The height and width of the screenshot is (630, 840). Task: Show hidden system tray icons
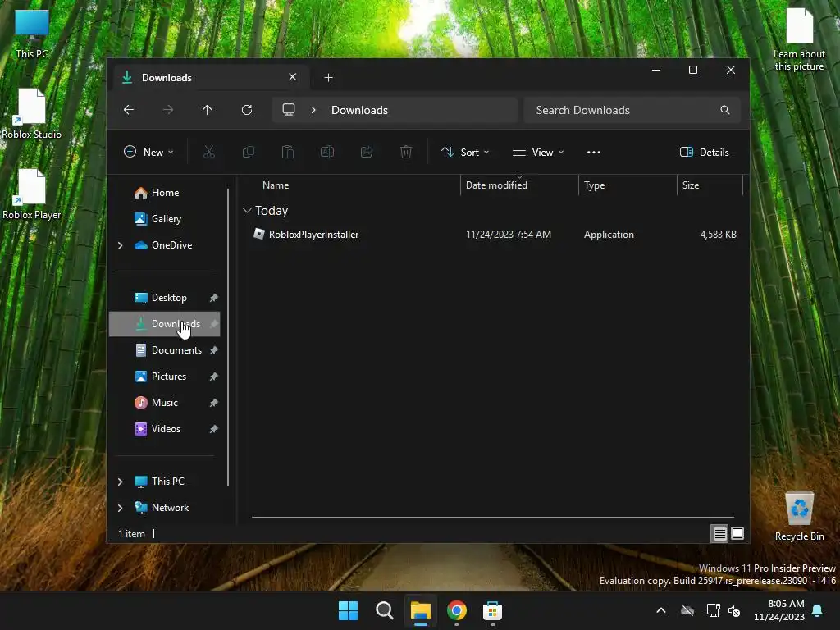click(661, 610)
